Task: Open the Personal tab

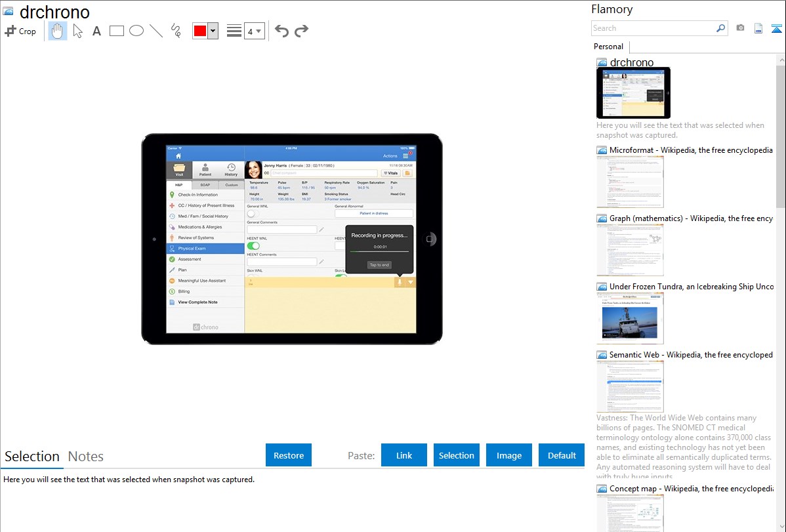Action: [x=608, y=47]
